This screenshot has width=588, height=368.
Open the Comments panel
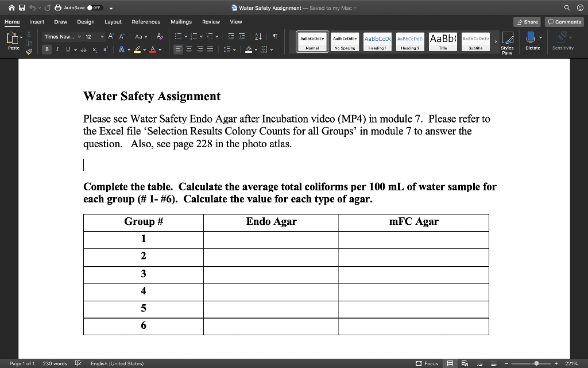click(x=563, y=21)
